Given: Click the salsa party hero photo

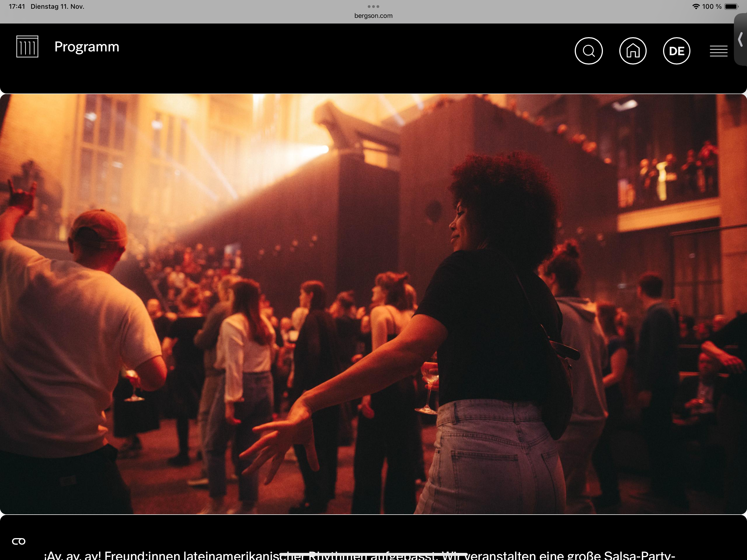Looking at the screenshot, I should tap(373, 304).
